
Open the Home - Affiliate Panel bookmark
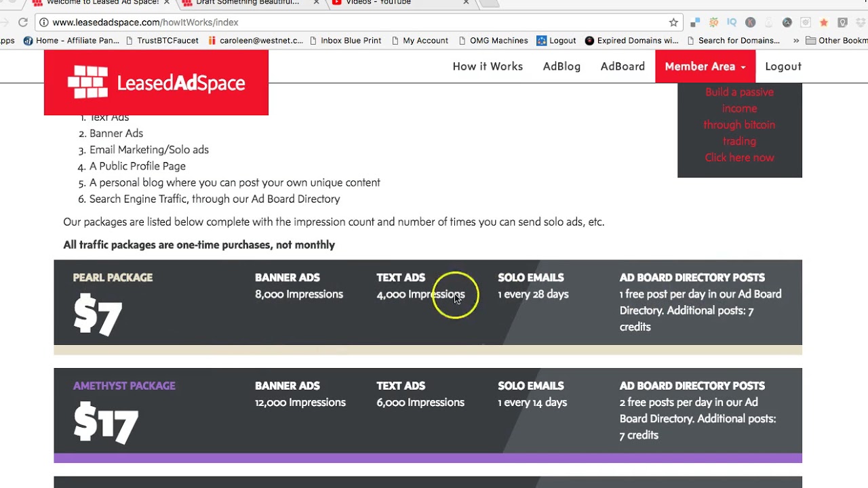coord(71,41)
